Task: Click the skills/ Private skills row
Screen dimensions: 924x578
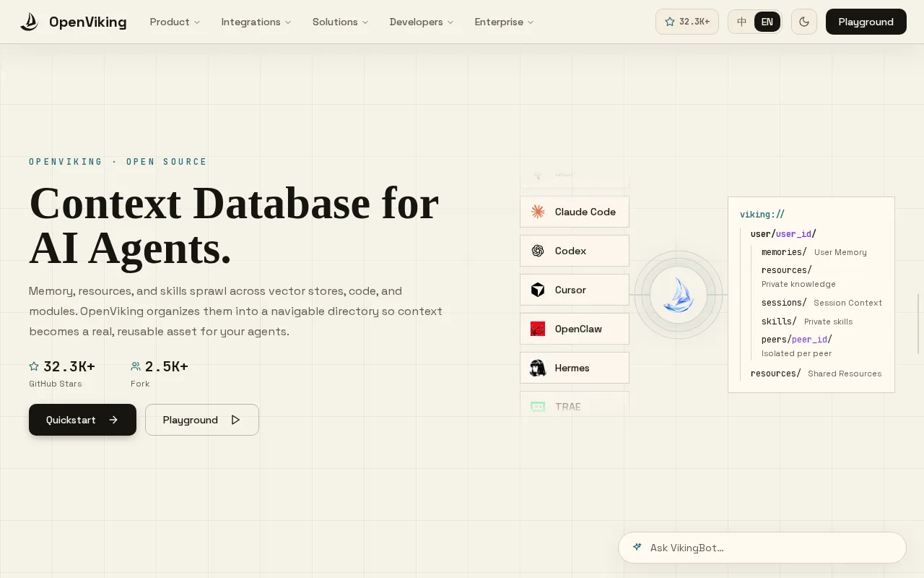Action: pos(807,322)
